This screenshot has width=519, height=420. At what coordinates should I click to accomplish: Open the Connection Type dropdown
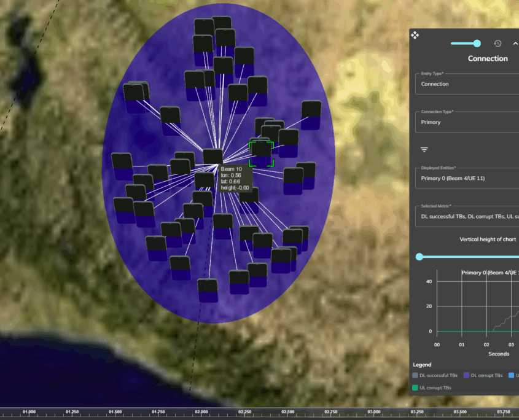(x=467, y=122)
